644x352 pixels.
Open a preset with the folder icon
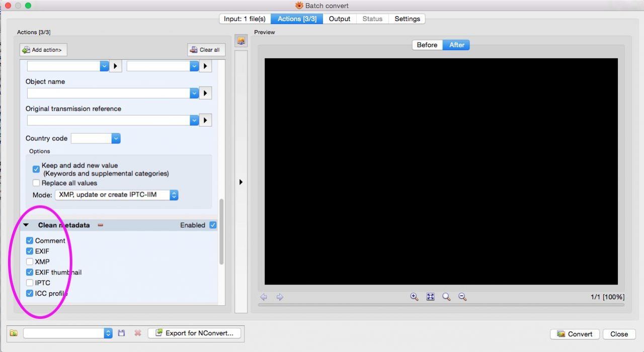[x=13, y=333]
